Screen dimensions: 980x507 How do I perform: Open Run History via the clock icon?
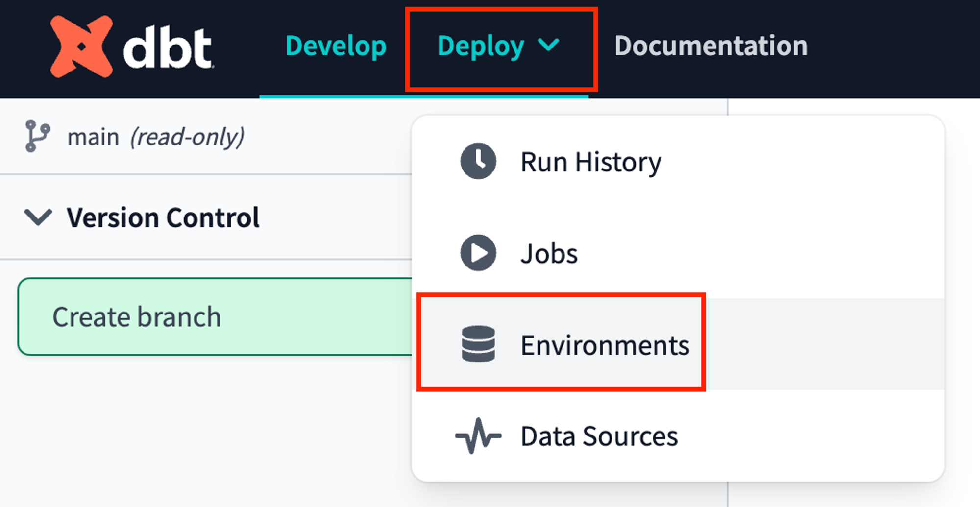pyautogui.click(x=478, y=161)
